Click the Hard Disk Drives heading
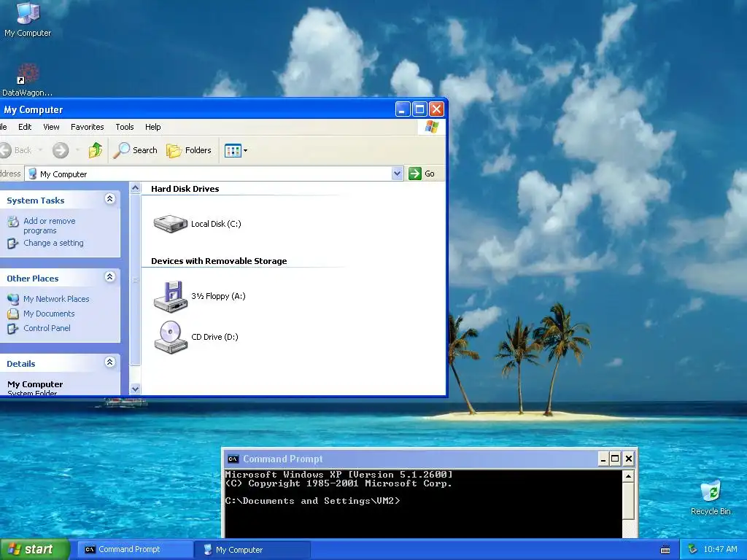Viewport: 747px width, 560px height. pos(185,189)
